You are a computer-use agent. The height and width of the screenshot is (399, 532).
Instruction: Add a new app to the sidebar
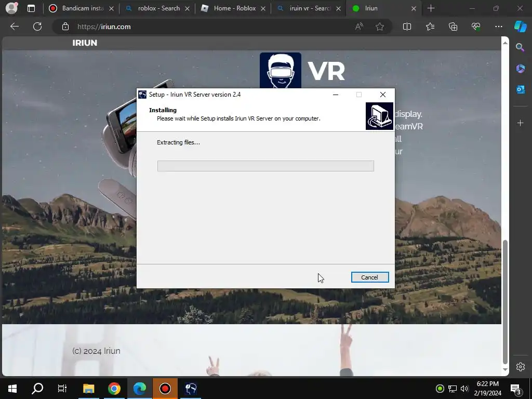[x=520, y=123]
